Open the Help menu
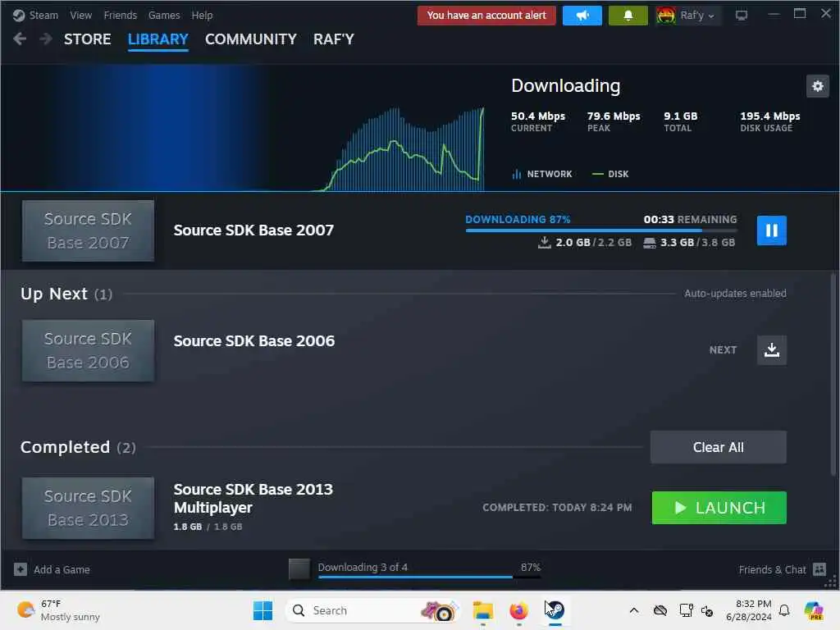This screenshot has width=840, height=630. (x=202, y=16)
